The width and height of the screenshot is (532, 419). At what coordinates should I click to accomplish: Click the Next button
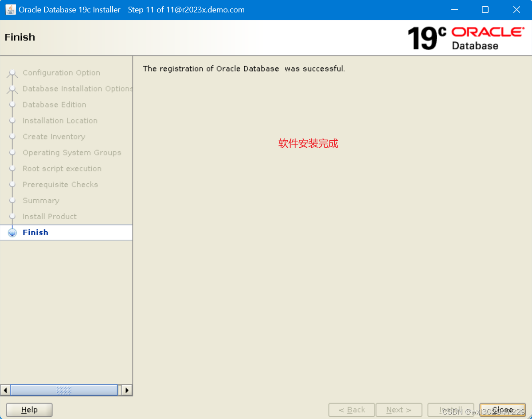pyautogui.click(x=399, y=410)
